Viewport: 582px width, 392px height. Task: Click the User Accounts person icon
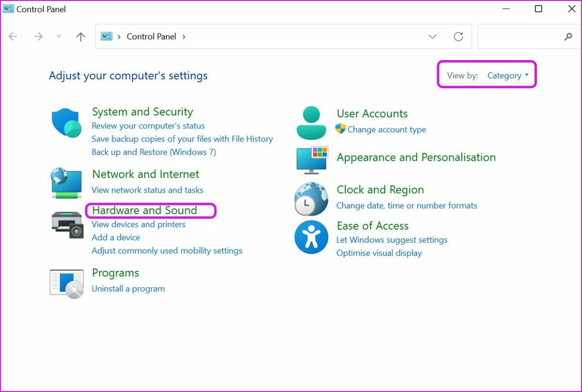click(x=311, y=123)
